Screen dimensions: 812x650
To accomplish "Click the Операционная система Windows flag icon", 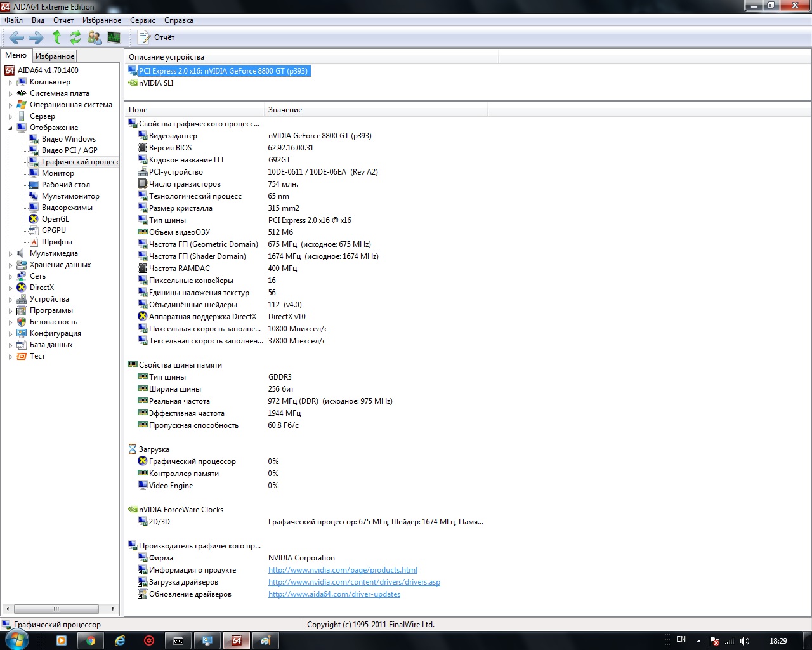I will coord(22,105).
